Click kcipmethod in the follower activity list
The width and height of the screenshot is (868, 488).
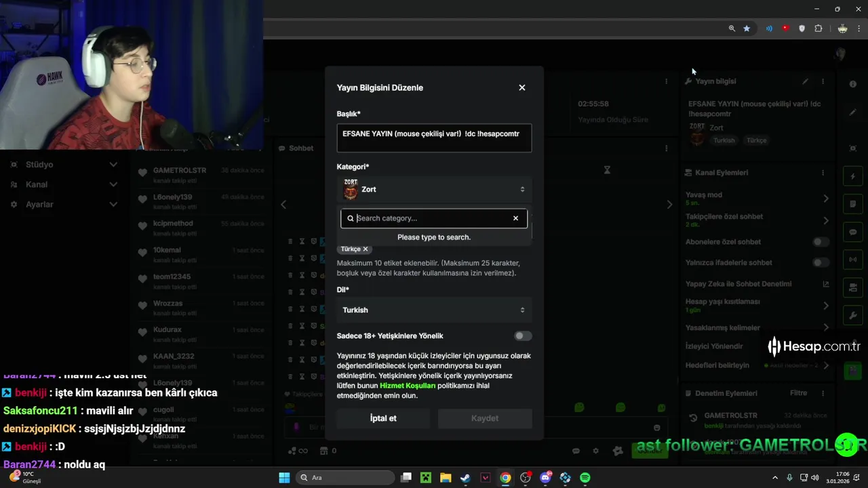click(x=173, y=224)
